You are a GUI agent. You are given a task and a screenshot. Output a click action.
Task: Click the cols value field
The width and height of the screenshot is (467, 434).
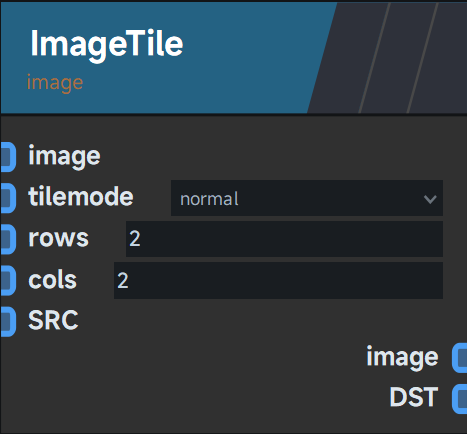click(x=278, y=280)
